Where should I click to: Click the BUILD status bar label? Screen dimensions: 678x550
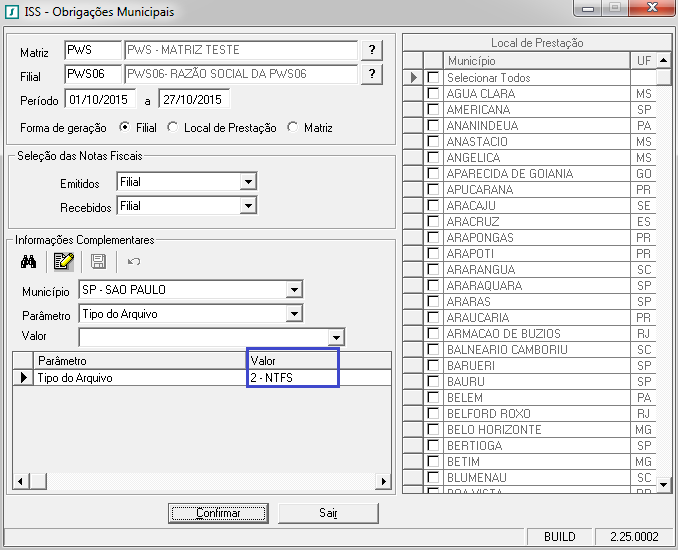click(x=560, y=537)
